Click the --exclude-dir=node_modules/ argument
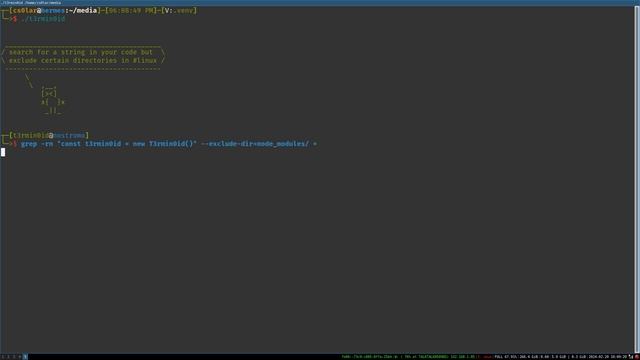The width and height of the screenshot is (640, 360). [x=255, y=144]
